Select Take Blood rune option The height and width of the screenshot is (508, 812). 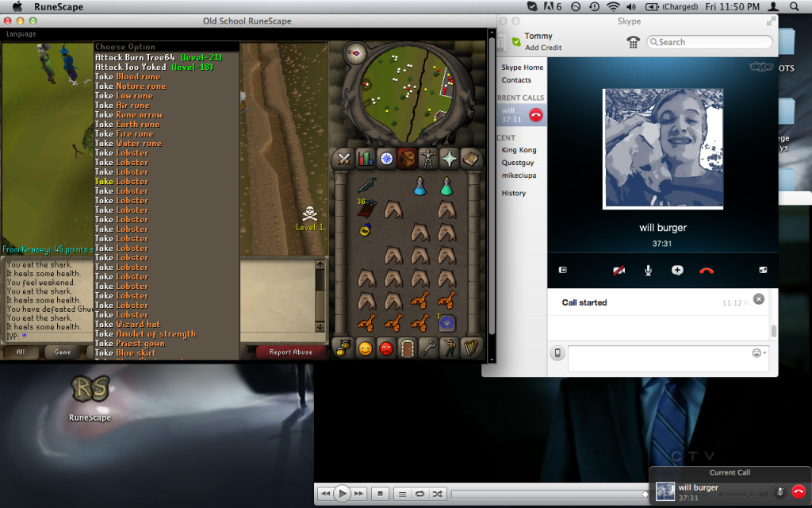pos(128,77)
